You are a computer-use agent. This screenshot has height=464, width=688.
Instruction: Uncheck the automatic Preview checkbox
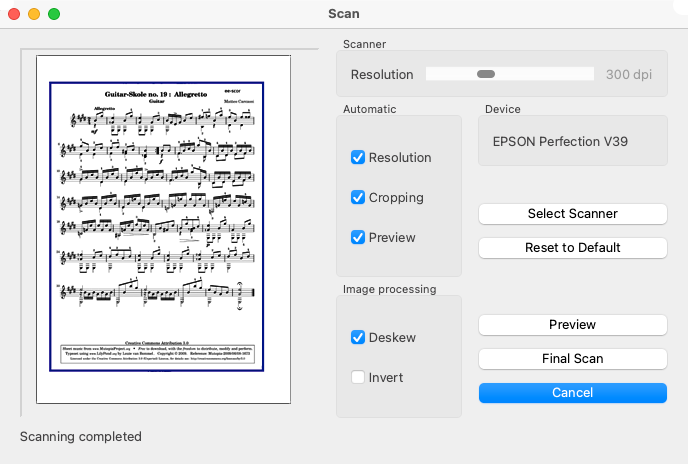point(358,237)
